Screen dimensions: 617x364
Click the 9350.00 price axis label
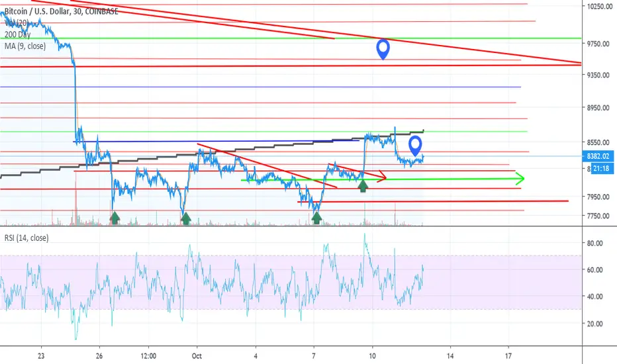click(x=598, y=75)
